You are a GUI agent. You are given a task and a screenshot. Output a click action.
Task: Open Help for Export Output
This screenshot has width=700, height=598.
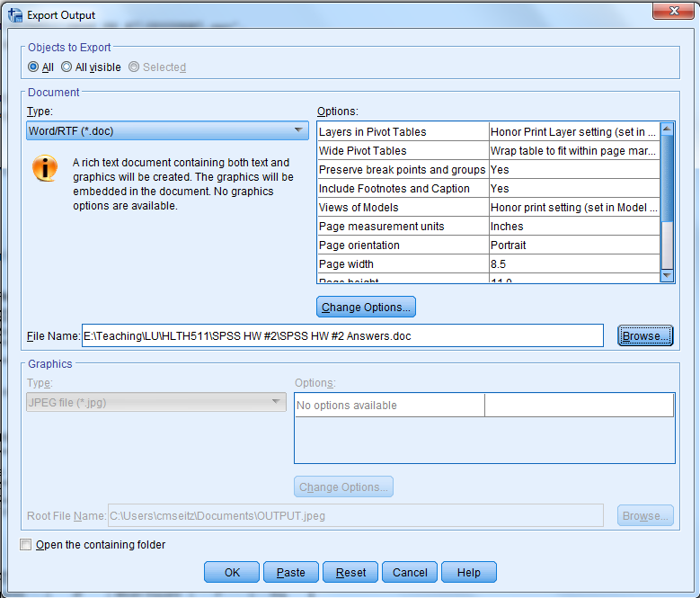[x=468, y=573]
